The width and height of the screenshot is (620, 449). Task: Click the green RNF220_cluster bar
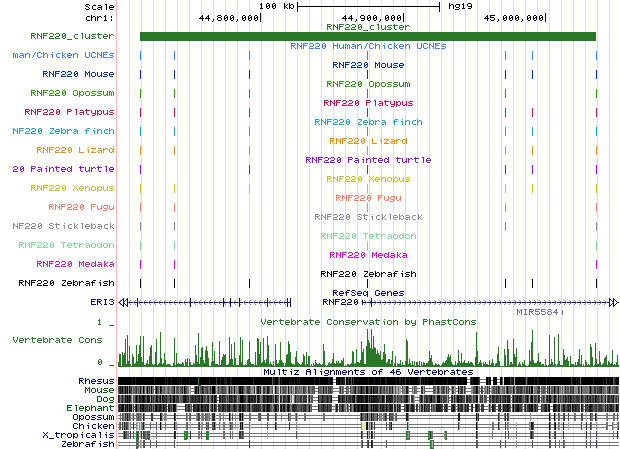(367, 37)
